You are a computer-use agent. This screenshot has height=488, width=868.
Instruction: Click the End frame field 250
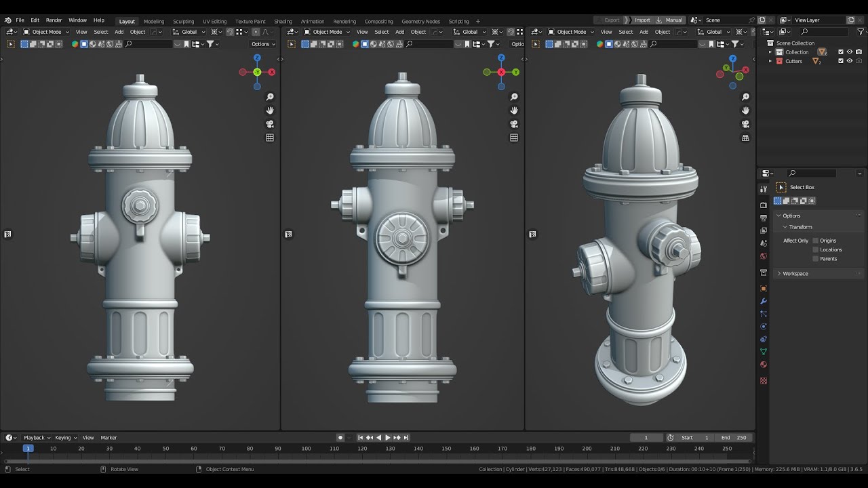(x=734, y=438)
